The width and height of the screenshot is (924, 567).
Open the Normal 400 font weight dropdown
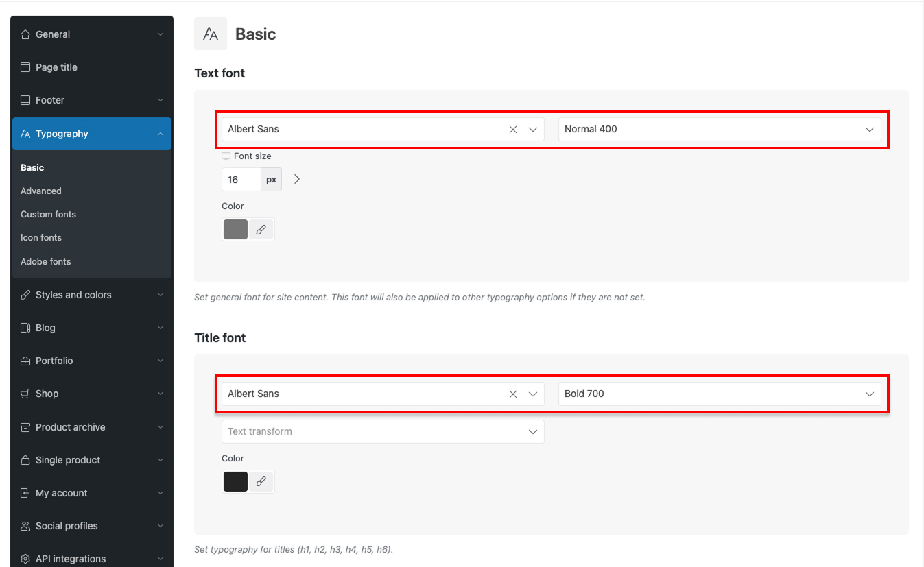click(x=719, y=130)
